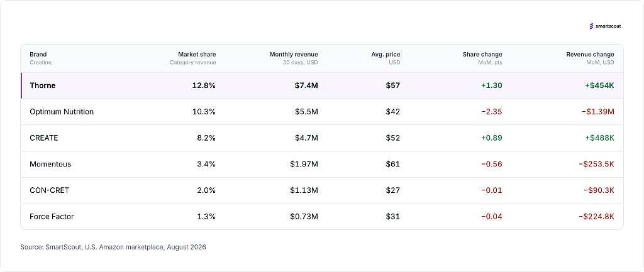The width and height of the screenshot is (644, 272).
Task: Click the +$488K revenue change value
Action: tap(600, 138)
